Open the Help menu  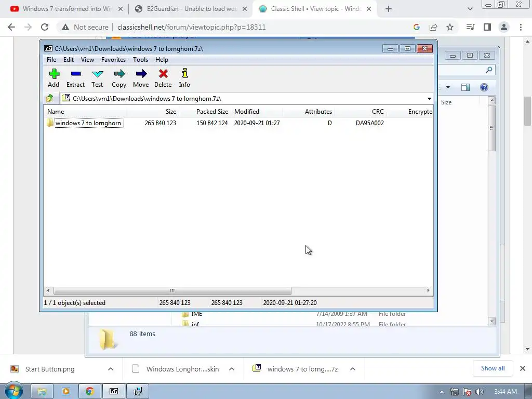point(162,60)
